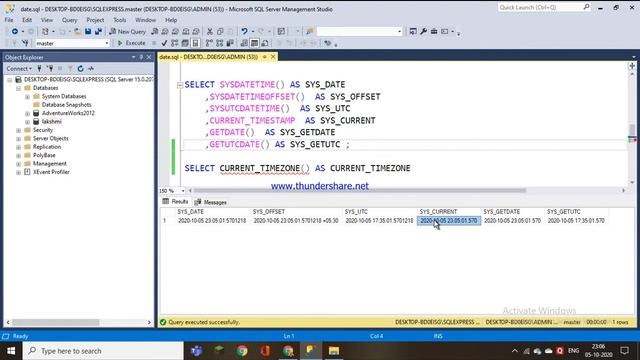Screen dimensions: 640x360
Task: Expand the Server Objects tree node
Action: (x=18, y=139)
